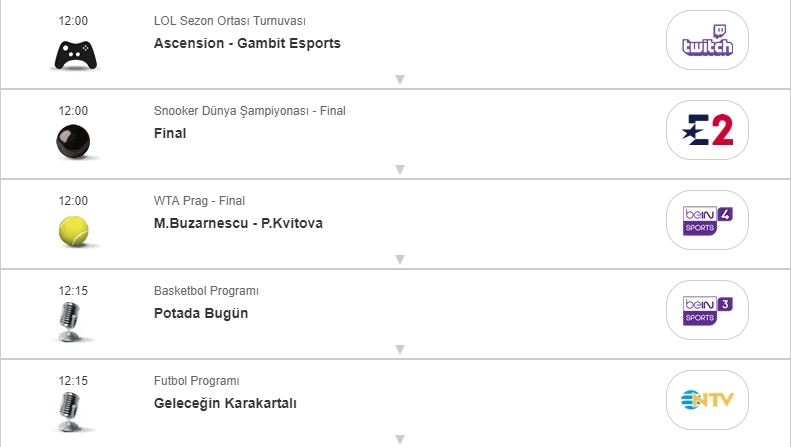Open the beIN Sports 3 channel logo
Viewport: 791px width, 447px height.
(x=707, y=310)
